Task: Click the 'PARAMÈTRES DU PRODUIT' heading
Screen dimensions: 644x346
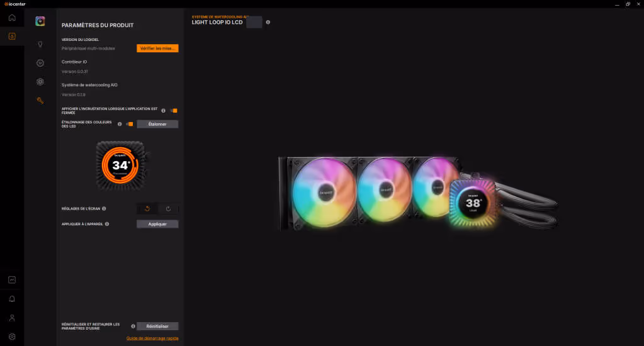Action: [98, 25]
